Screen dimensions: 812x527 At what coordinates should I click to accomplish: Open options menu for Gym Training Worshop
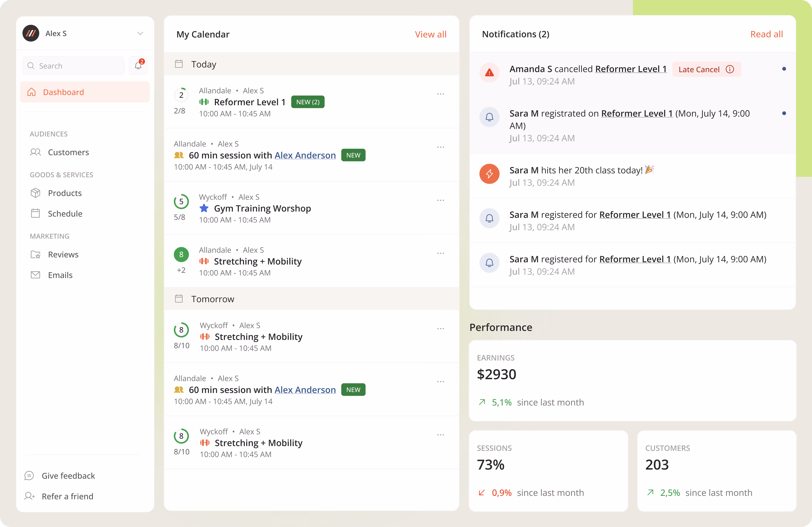pyautogui.click(x=440, y=200)
